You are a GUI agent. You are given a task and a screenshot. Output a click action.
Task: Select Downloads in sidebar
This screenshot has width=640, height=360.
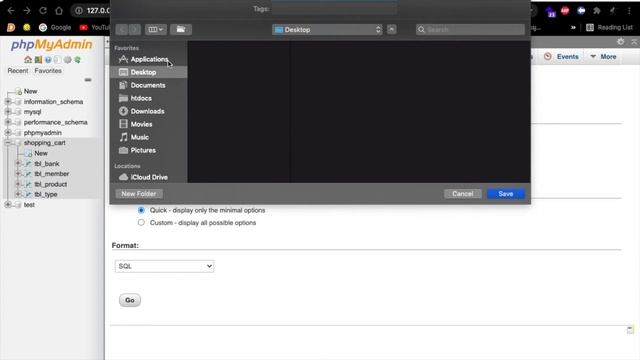(x=149, y=111)
